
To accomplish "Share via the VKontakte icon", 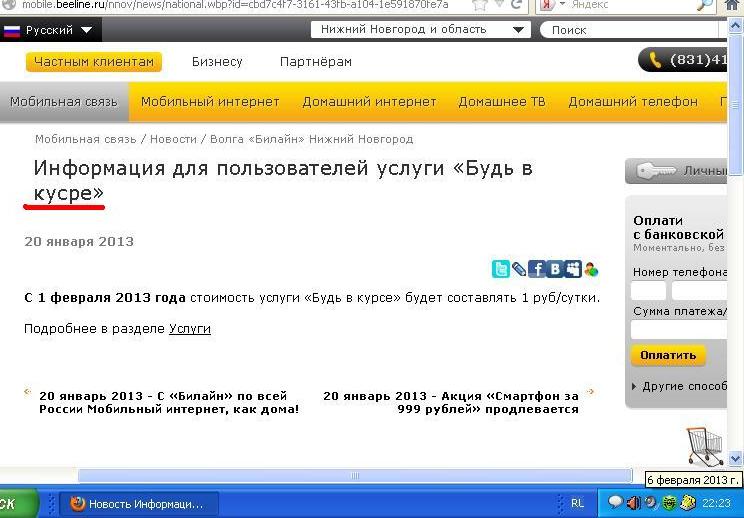I will click(x=555, y=269).
